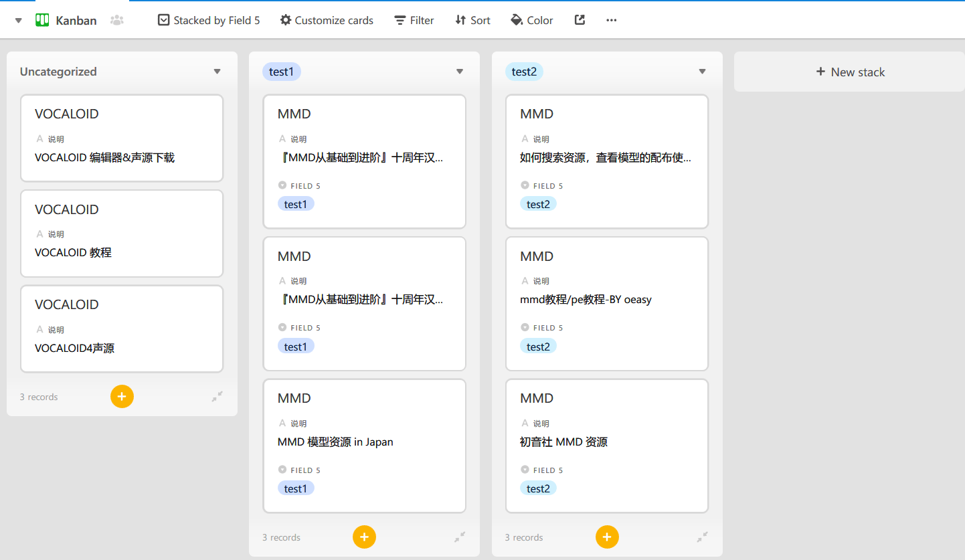Click the test1 stack header label
Image resolution: width=965 pixels, height=560 pixels.
(x=282, y=72)
